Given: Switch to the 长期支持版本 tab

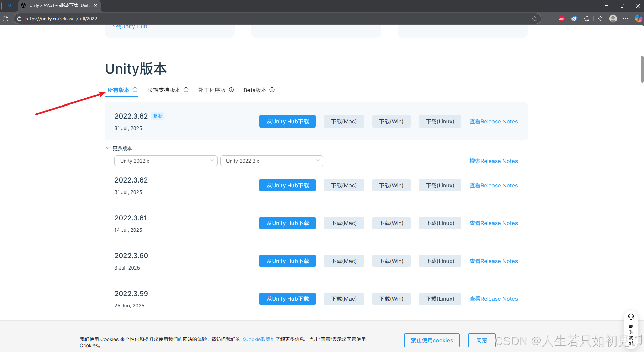Looking at the screenshot, I should pyautogui.click(x=164, y=90).
